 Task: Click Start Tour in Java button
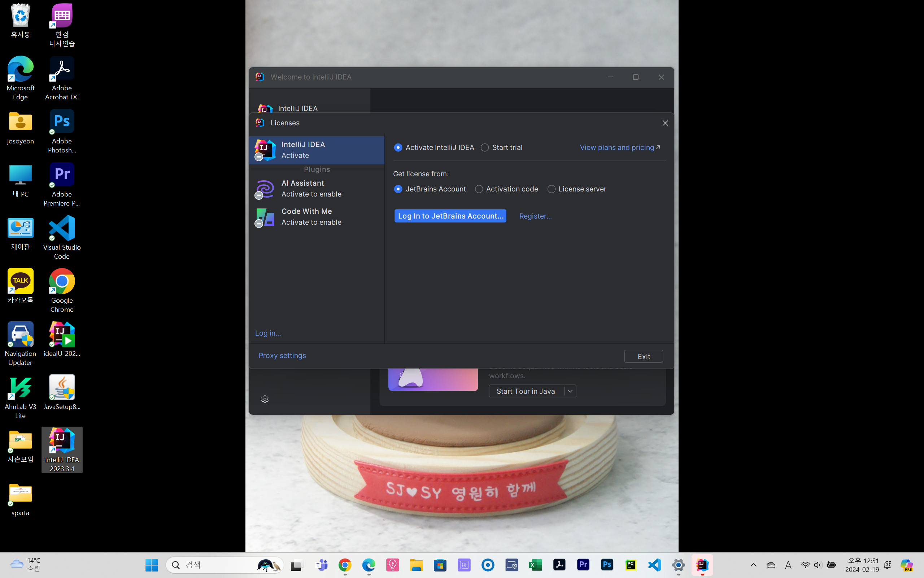coord(526,391)
